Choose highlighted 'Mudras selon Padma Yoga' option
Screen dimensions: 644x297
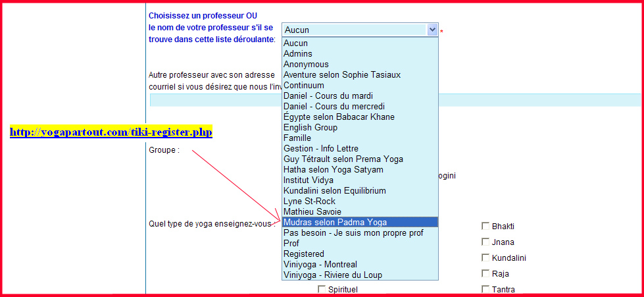(335, 223)
